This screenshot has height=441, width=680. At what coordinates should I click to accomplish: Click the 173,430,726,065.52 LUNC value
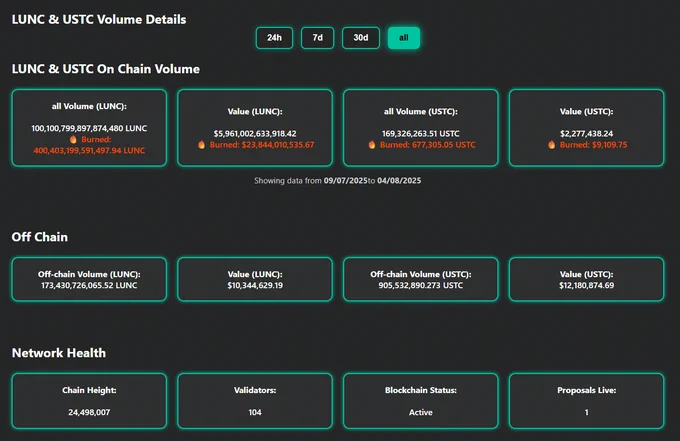click(89, 285)
